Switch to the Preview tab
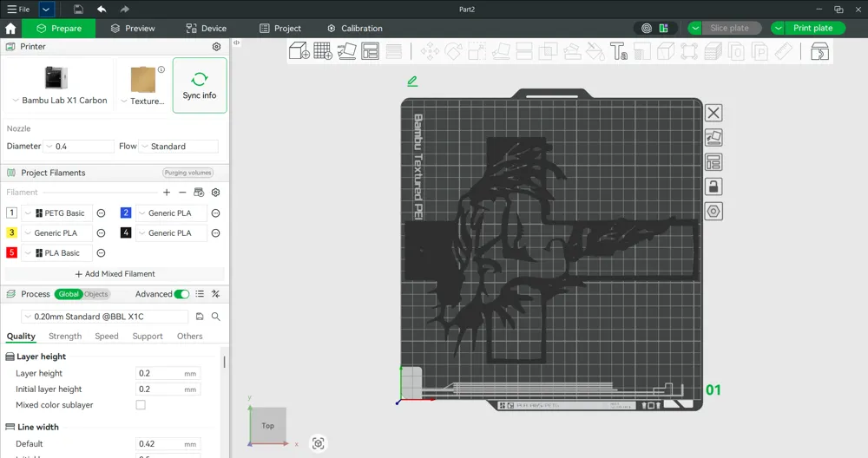The width and height of the screenshot is (868, 458). 133,29
